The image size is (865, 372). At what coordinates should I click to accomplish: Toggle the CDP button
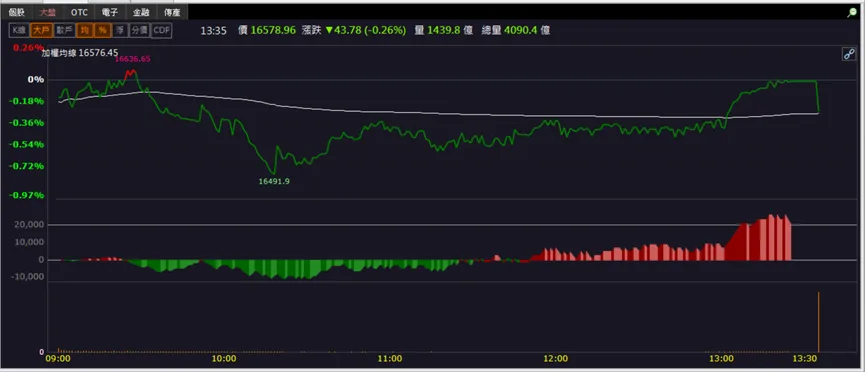[162, 30]
